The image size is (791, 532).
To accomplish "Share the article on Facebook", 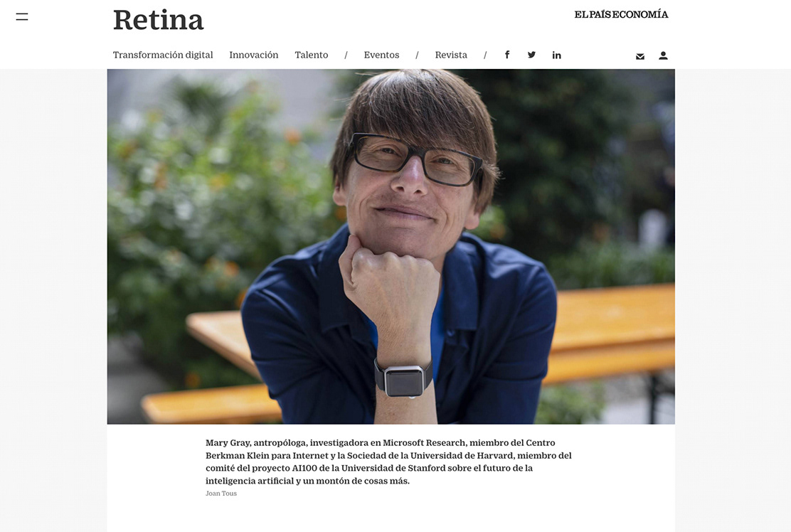I will [507, 55].
